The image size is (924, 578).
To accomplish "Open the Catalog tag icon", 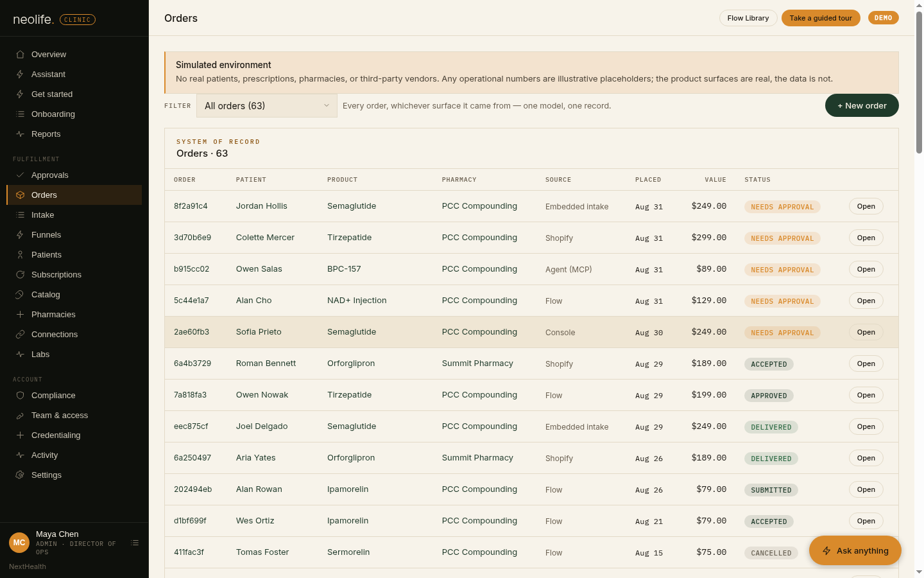I will click(20, 295).
